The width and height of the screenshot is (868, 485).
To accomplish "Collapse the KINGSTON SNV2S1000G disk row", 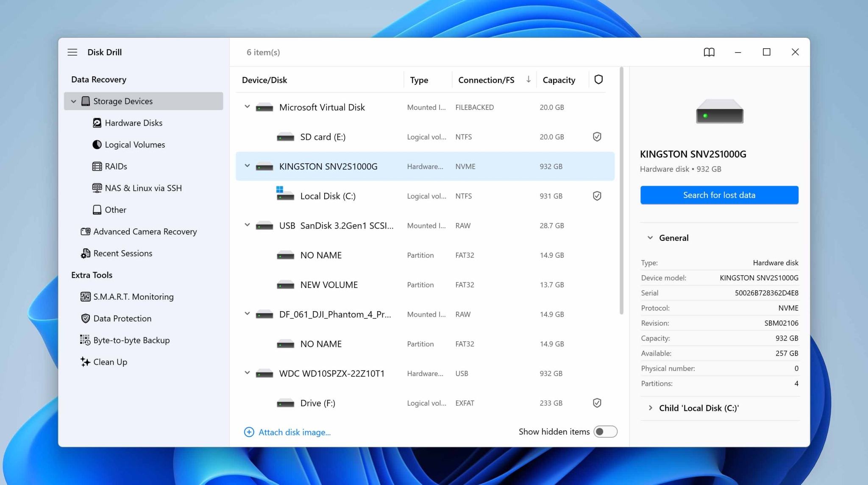I will point(247,166).
